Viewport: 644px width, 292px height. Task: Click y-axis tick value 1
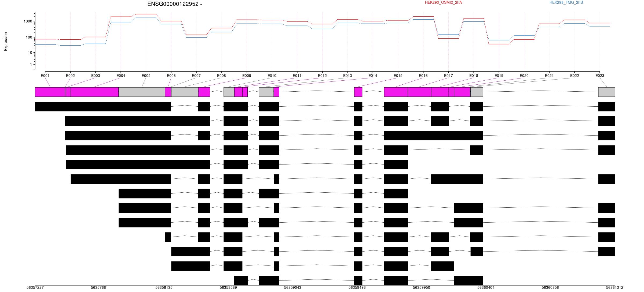[31, 65]
